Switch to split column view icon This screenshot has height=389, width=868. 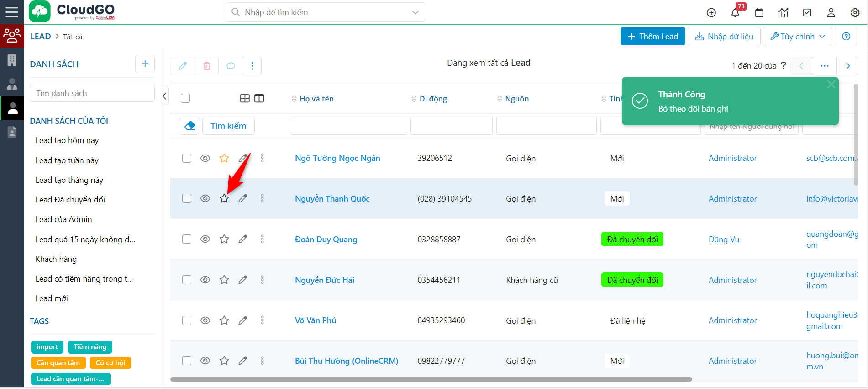coord(259,98)
